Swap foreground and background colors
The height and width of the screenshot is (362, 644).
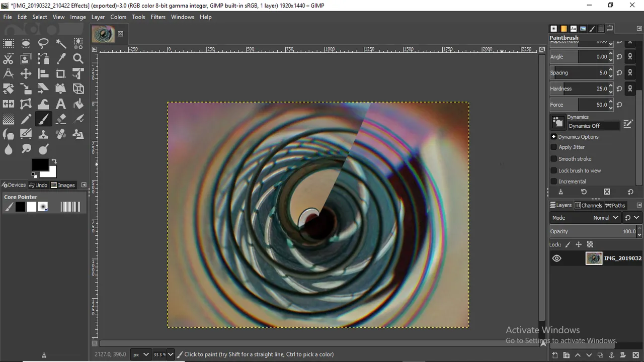[54, 162]
